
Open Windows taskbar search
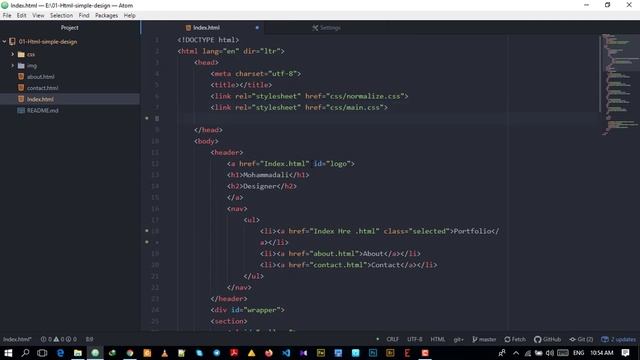(25, 353)
